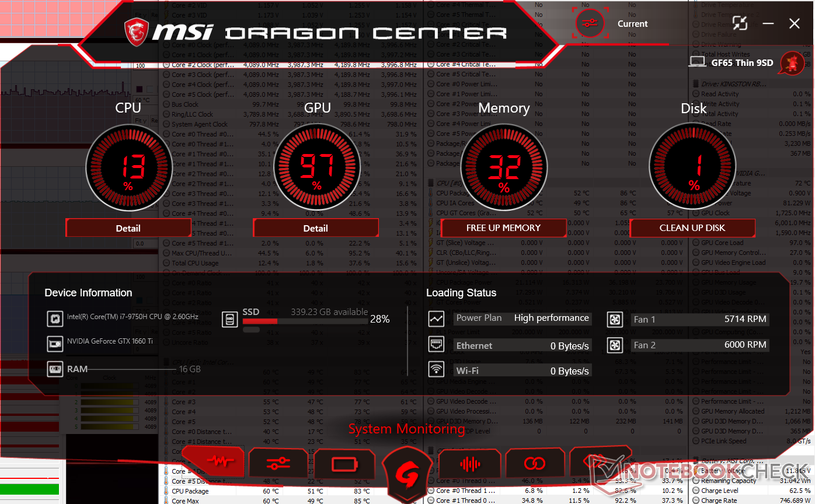Click the SSD usage bar at 28%
The width and height of the screenshot is (815, 504).
pyautogui.click(x=305, y=321)
